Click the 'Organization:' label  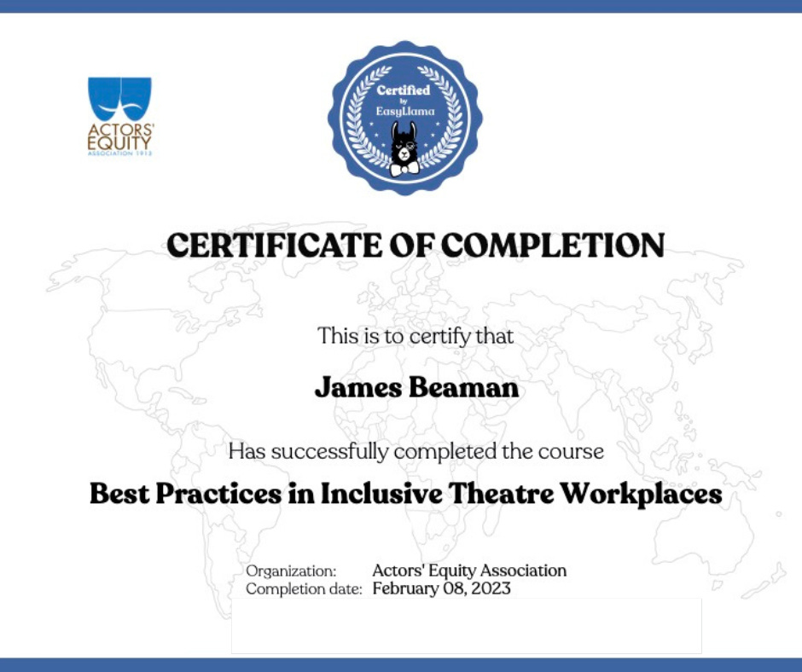(291, 571)
